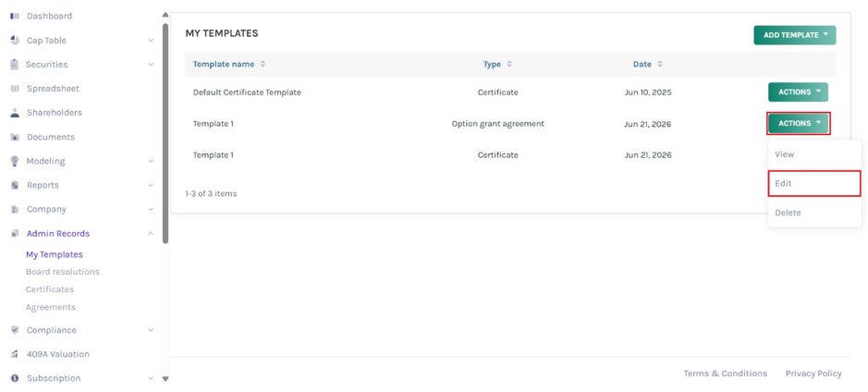This screenshot has width=868, height=392.
Task: Open Agreements submenu item
Action: coord(50,307)
